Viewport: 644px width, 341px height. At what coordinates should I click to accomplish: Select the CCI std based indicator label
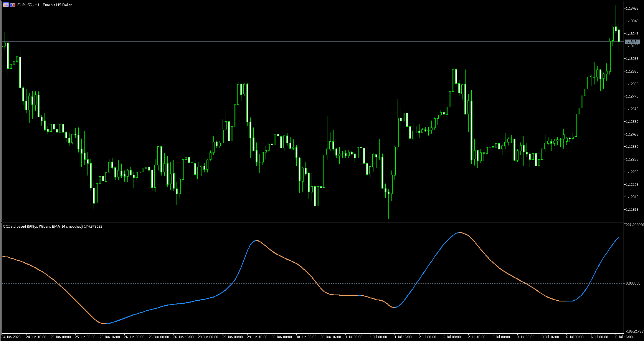point(53,227)
